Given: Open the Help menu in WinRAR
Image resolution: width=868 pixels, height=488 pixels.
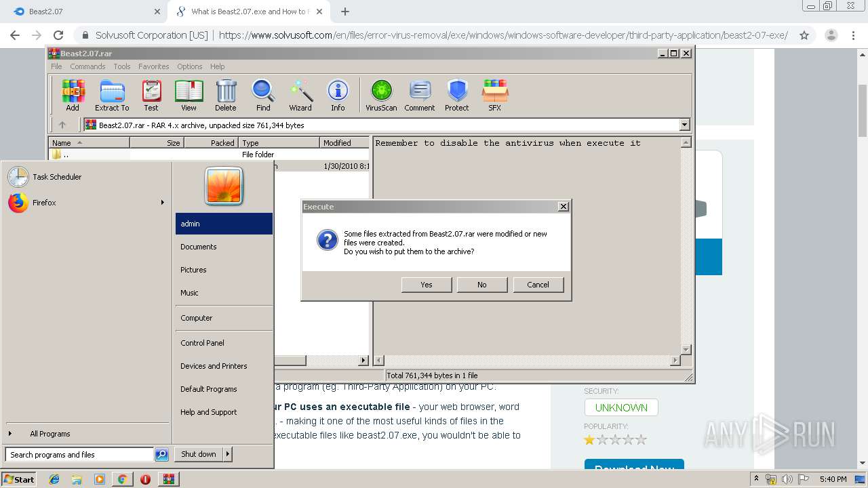Looking at the screenshot, I should pos(217,66).
